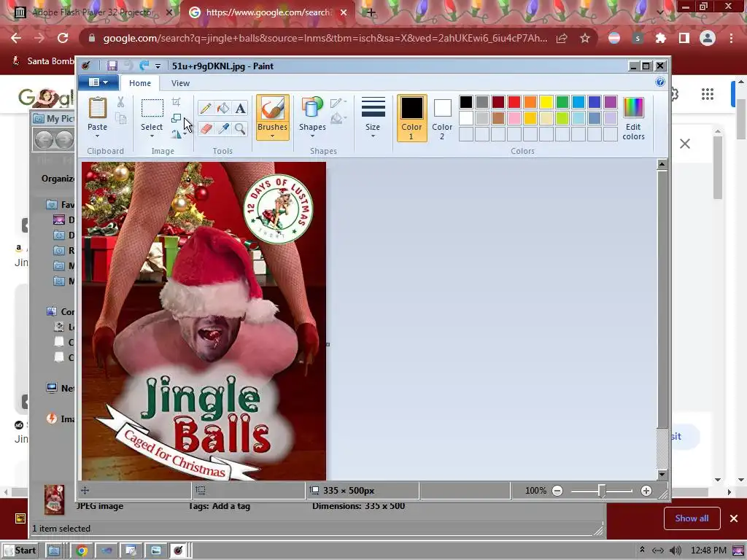747x560 pixels.
Task: Expand the Shapes dropdown arrow
Action: point(312,136)
